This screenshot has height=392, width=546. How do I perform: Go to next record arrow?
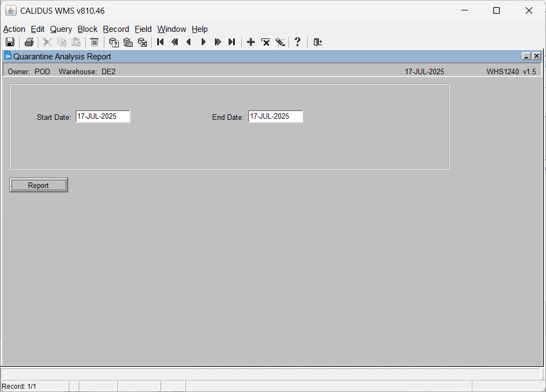[x=203, y=42]
